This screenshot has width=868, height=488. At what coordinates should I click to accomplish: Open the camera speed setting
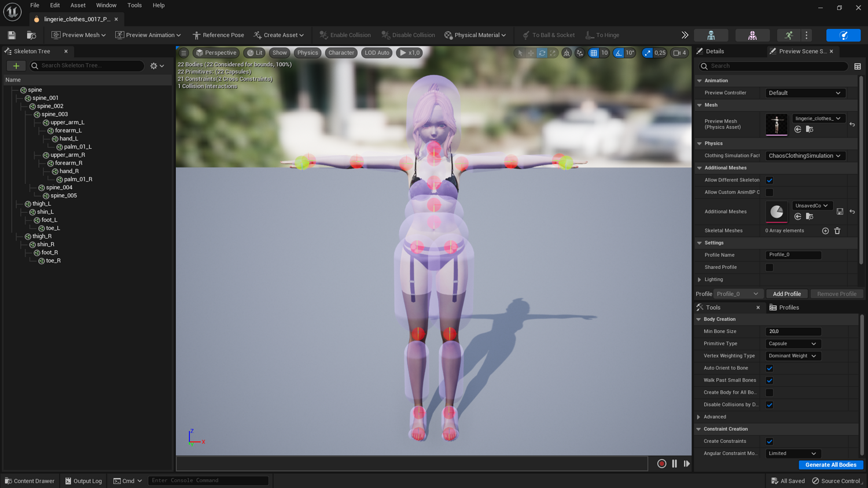pos(679,53)
